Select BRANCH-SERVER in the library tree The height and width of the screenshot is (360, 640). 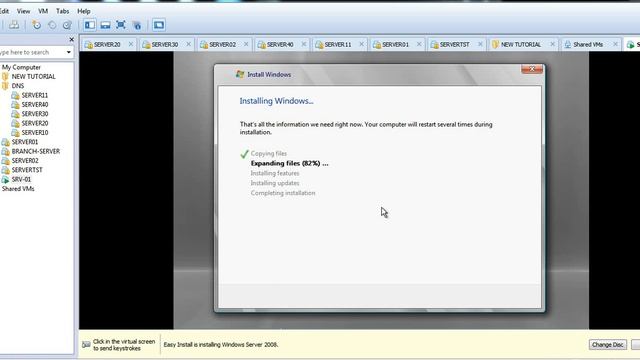pos(36,151)
